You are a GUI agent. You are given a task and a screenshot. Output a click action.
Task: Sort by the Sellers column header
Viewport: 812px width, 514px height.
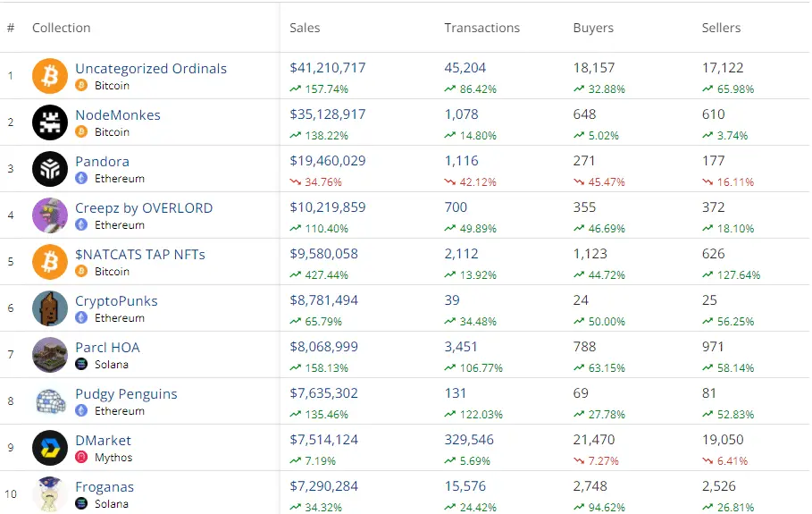(x=721, y=28)
